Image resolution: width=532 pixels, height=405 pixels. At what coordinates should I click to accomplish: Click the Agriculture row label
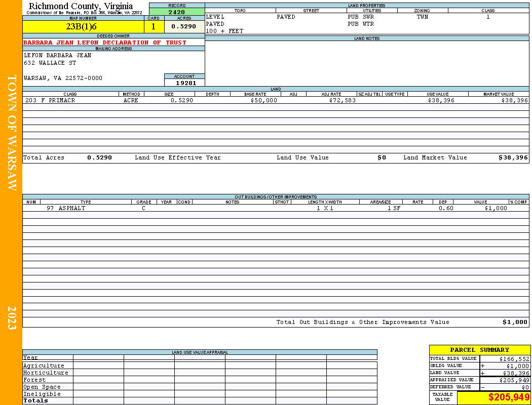pos(44,366)
